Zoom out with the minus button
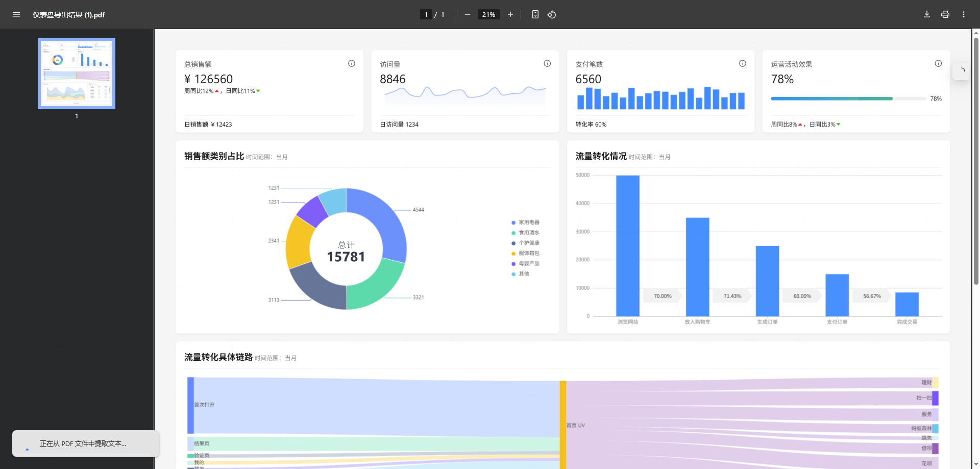The width and height of the screenshot is (980, 469). point(467,14)
